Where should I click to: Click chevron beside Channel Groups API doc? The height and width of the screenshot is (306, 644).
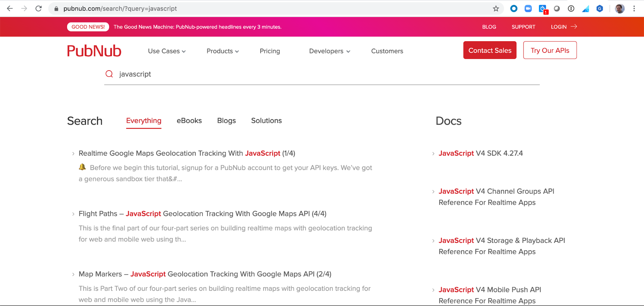coord(433,192)
